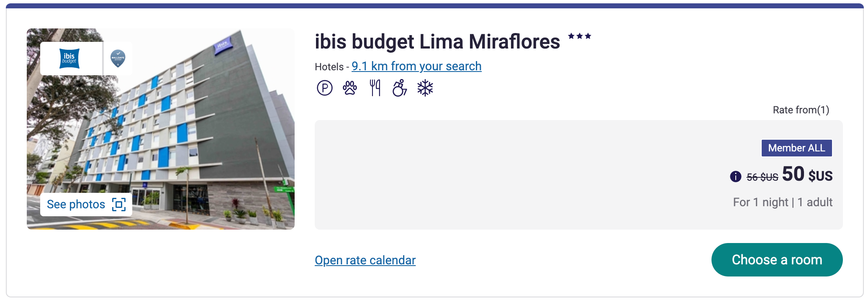This screenshot has width=868, height=302.
Task: Open rate calendar link
Action: [365, 260]
